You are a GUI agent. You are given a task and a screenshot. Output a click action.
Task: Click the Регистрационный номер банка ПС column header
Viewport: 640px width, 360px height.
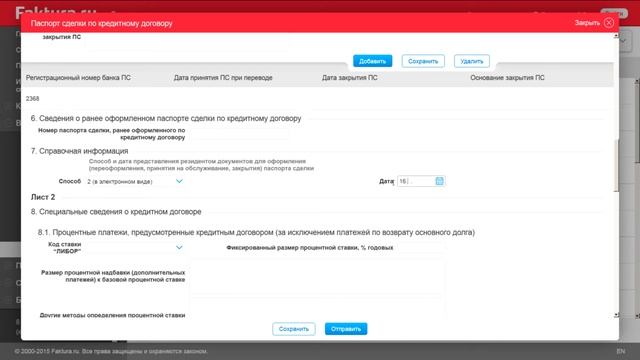pos(78,78)
